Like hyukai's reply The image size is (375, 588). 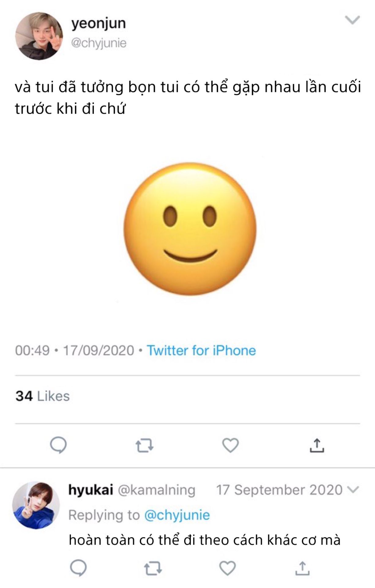pyautogui.click(x=228, y=568)
